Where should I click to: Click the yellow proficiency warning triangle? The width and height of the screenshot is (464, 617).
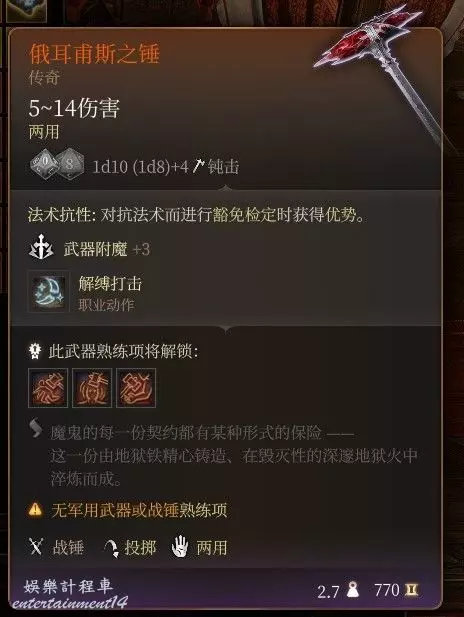tap(35, 510)
